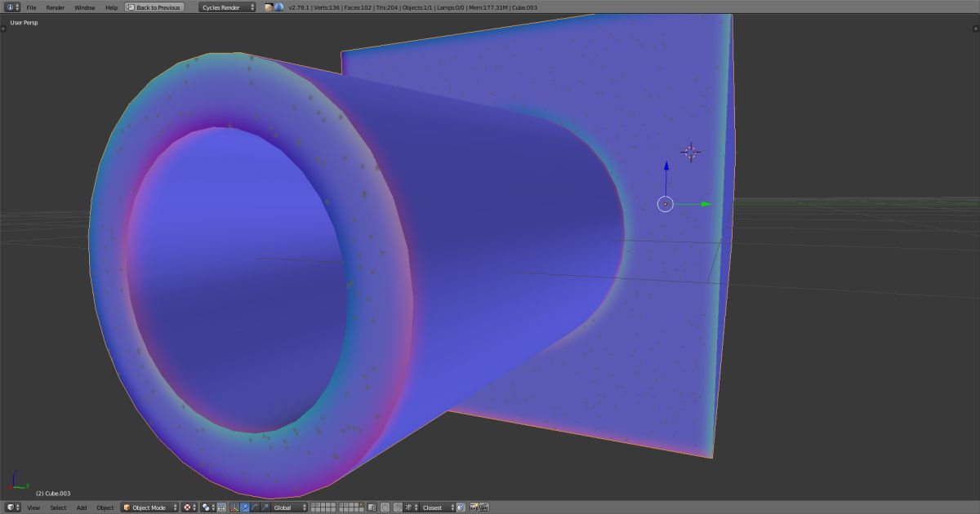This screenshot has height=514, width=980.
Task: Open the Closest snap target dropdown
Action: [x=438, y=507]
